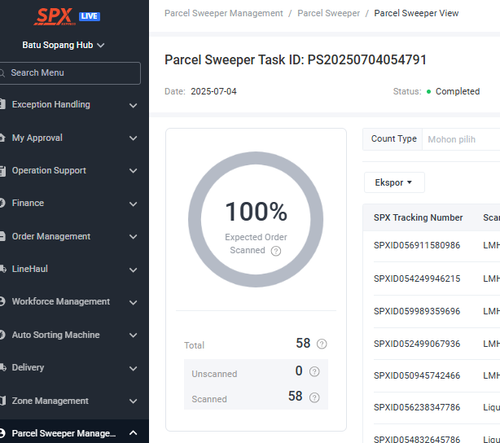The width and height of the screenshot is (500, 443).
Task: Click the LineHaul truck icon
Action: [3, 269]
